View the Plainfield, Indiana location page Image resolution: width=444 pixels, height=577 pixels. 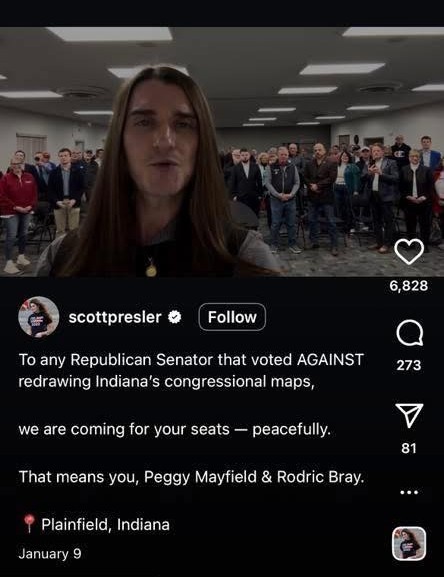[x=105, y=524]
